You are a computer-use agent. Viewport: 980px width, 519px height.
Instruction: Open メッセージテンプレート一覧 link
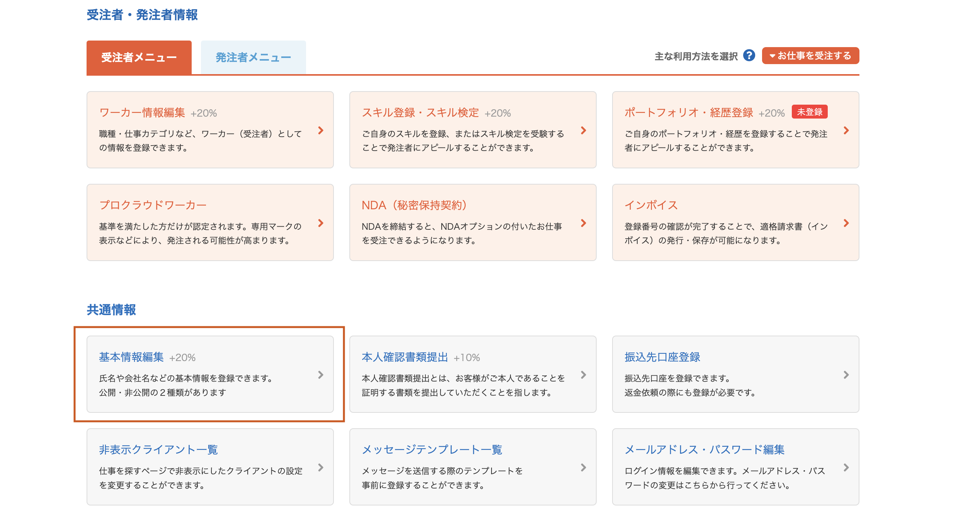point(432,450)
